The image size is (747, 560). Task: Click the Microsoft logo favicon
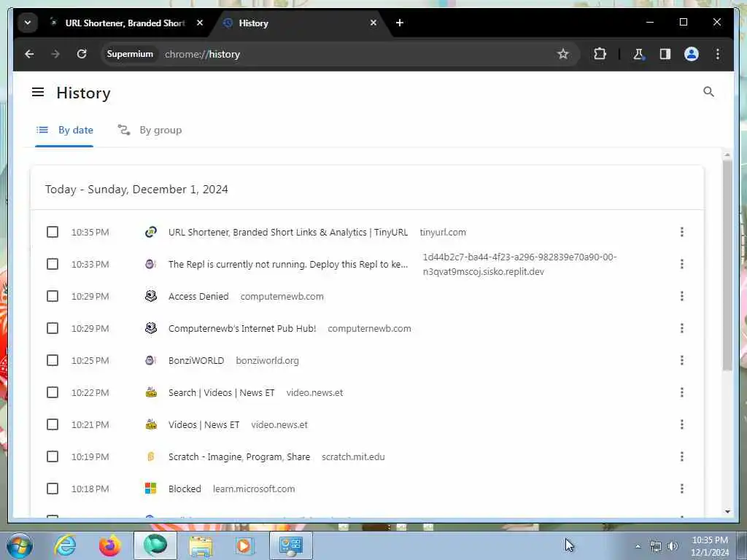pos(150,489)
